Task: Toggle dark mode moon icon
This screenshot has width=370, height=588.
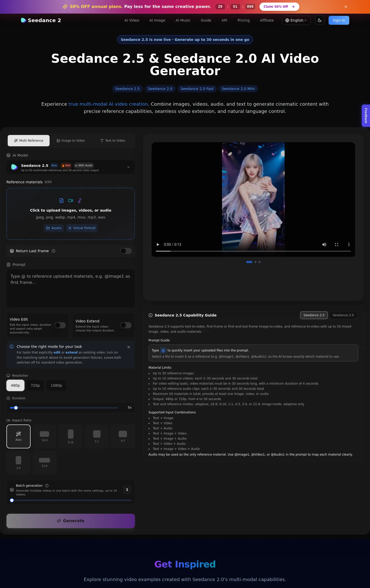Action: tap(320, 20)
